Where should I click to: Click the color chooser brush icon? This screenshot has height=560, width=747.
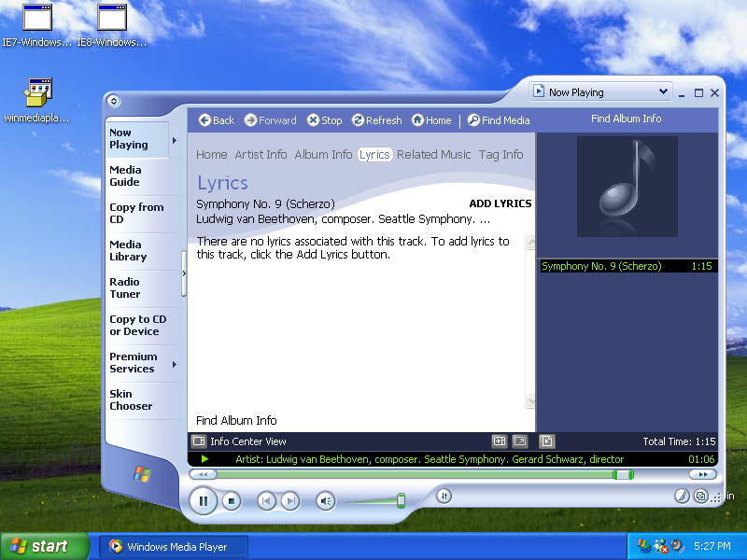(x=683, y=497)
